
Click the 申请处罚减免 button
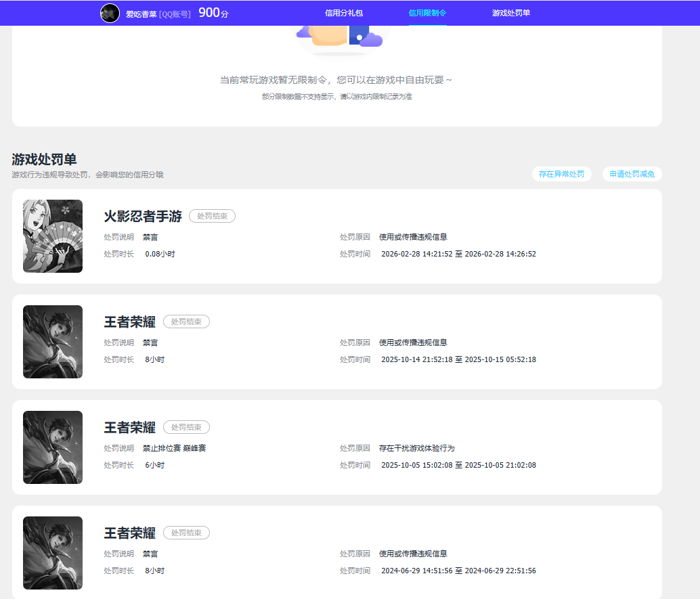(632, 174)
